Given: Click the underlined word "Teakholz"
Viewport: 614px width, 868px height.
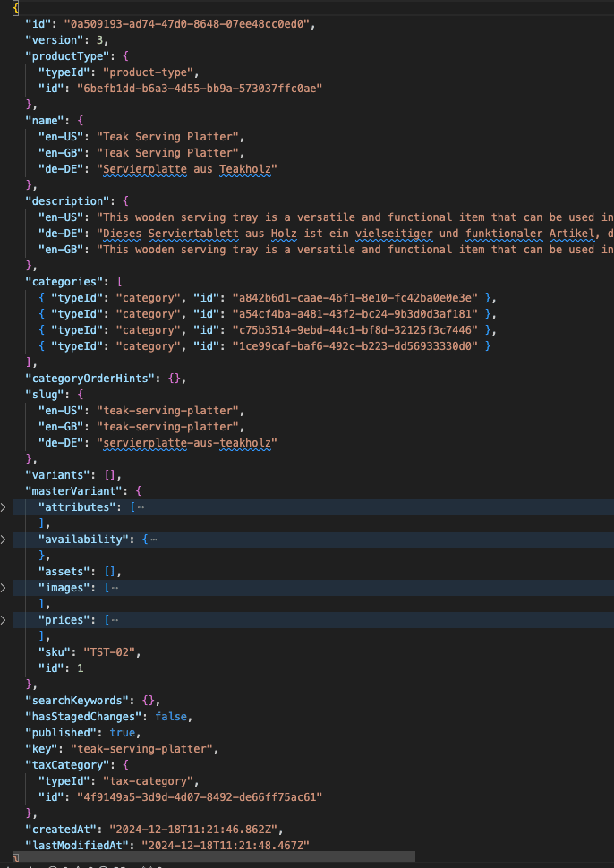Looking at the screenshot, I should [x=247, y=168].
